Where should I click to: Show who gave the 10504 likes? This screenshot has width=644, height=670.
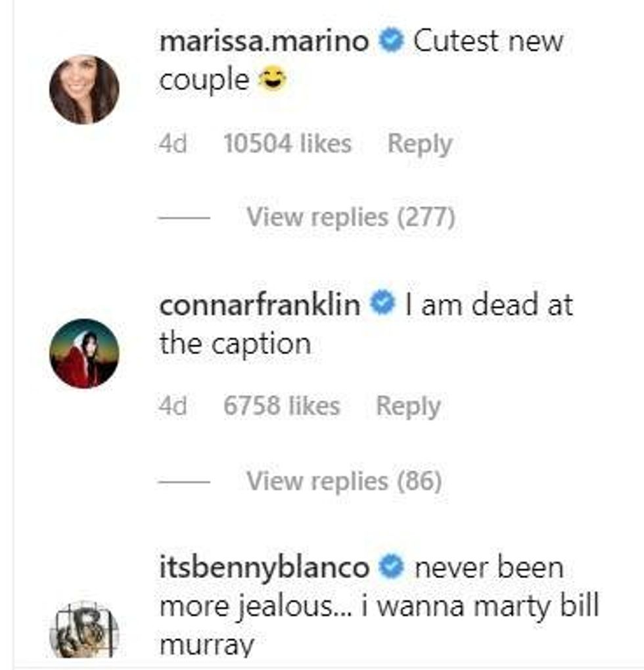287,144
